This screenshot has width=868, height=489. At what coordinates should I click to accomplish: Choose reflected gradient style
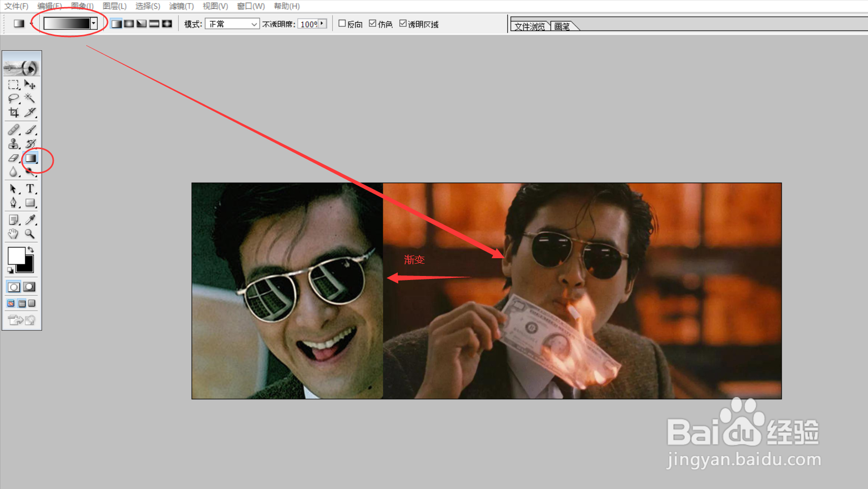click(154, 24)
